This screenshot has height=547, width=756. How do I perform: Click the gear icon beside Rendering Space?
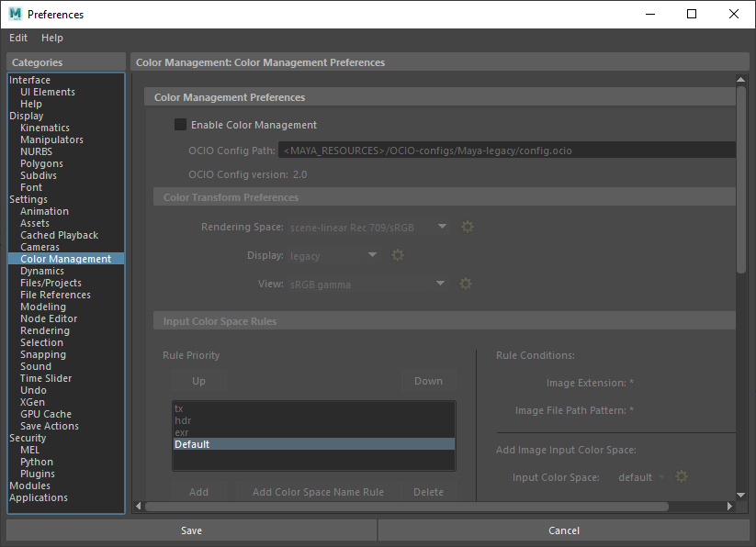click(x=468, y=227)
